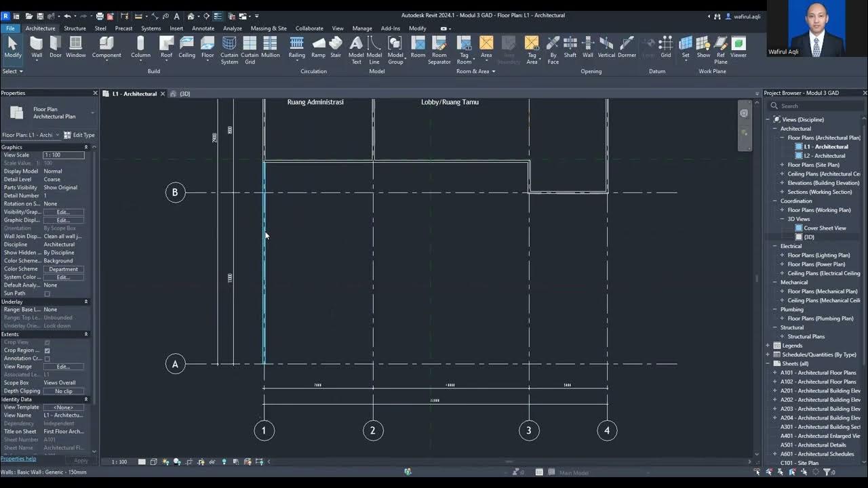Click Edit Type button
The height and width of the screenshot is (488, 868).
point(79,135)
